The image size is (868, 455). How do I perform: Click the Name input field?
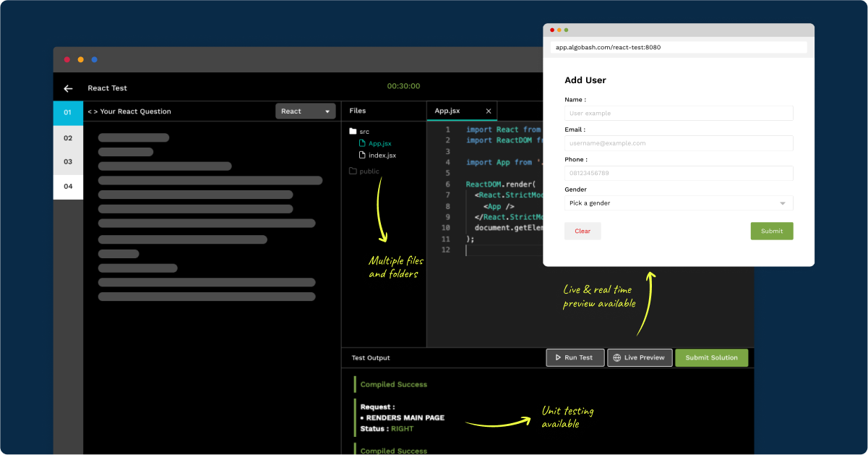pos(678,114)
